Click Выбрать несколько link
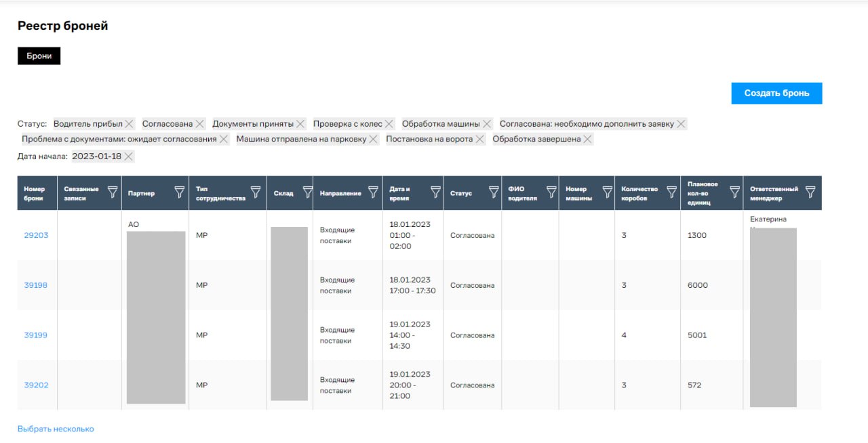 coord(56,429)
